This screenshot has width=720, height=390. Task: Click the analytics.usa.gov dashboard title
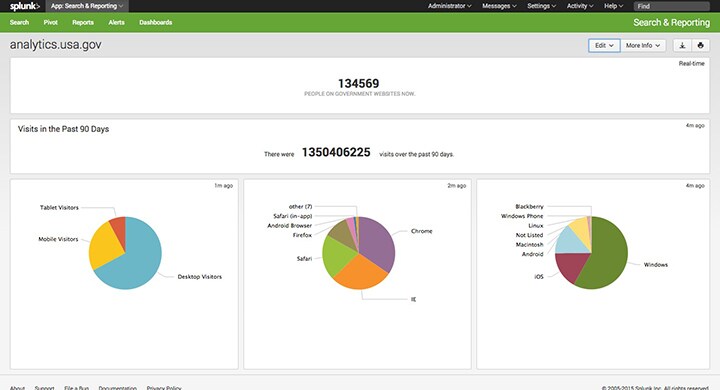point(56,45)
